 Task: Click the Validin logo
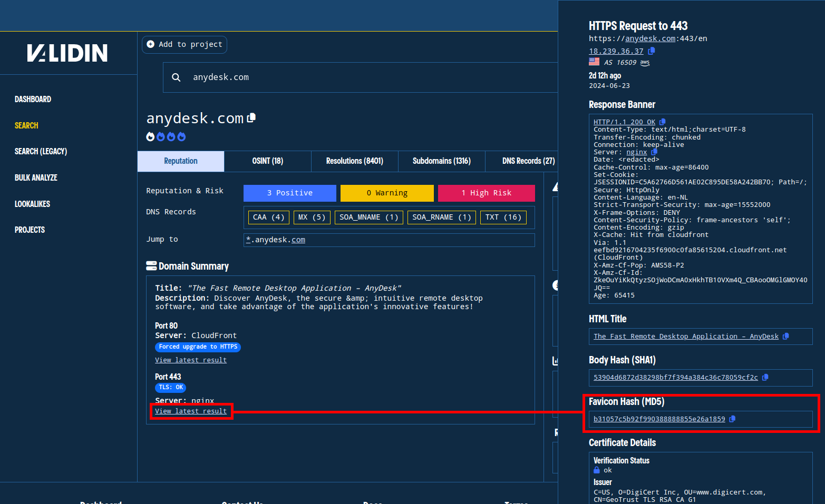(x=67, y=53)
